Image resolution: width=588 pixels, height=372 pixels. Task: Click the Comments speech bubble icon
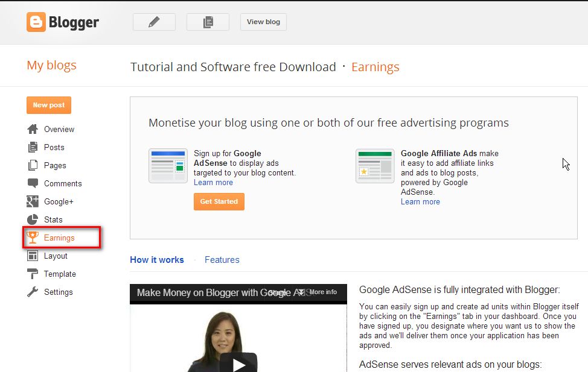click(x=33, y=183)
